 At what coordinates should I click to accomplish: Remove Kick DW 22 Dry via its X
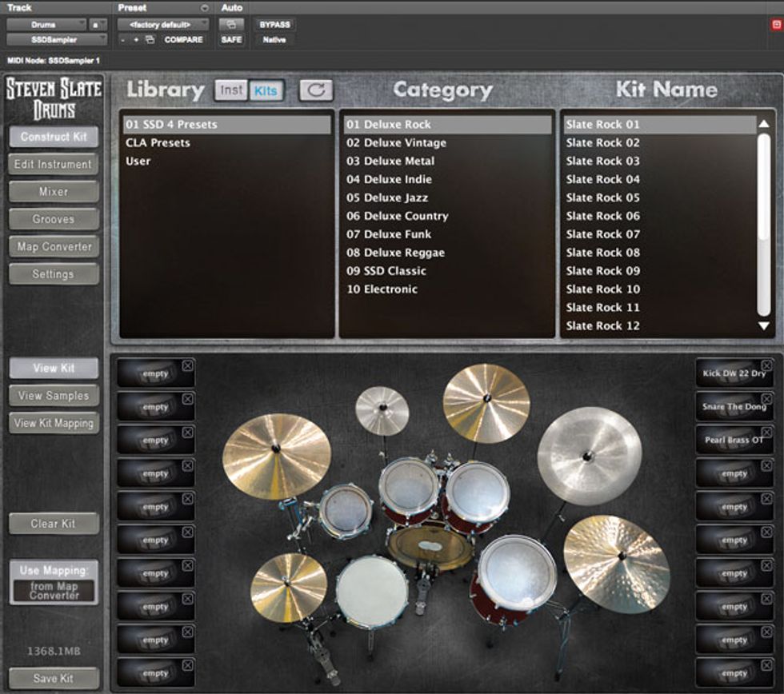766,365
